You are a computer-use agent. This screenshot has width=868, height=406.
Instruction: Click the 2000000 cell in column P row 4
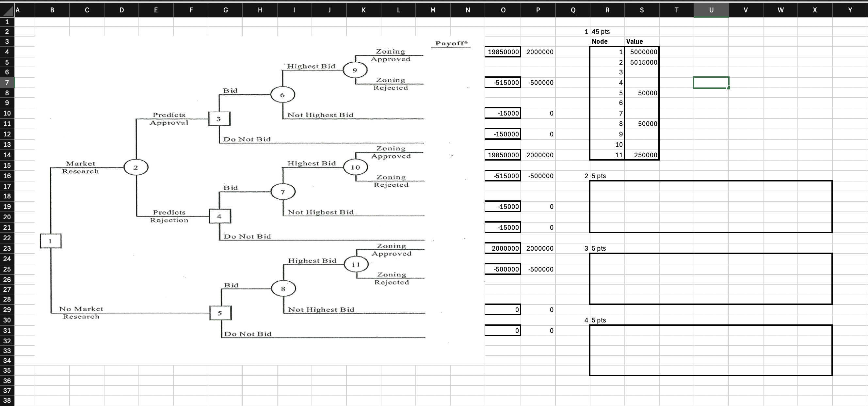[x=539, y=52]
